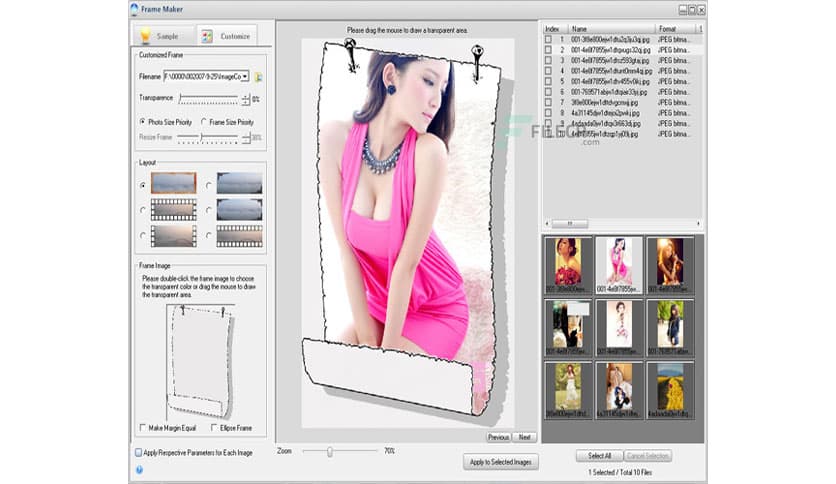Select the bottom-right filmstrip layout frame
The width and height of the screenshot is (836, 484).
coord(238,236)
